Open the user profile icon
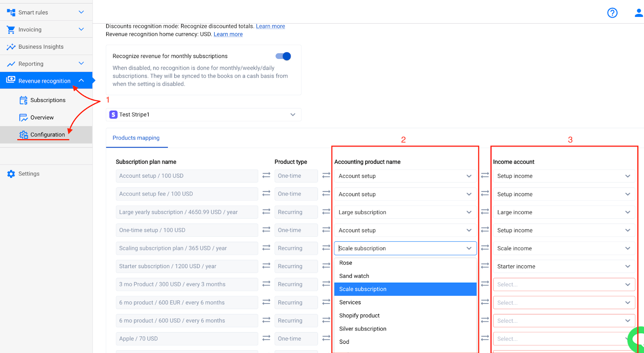Viewport: 644px width, 353px height. [638, 13]
